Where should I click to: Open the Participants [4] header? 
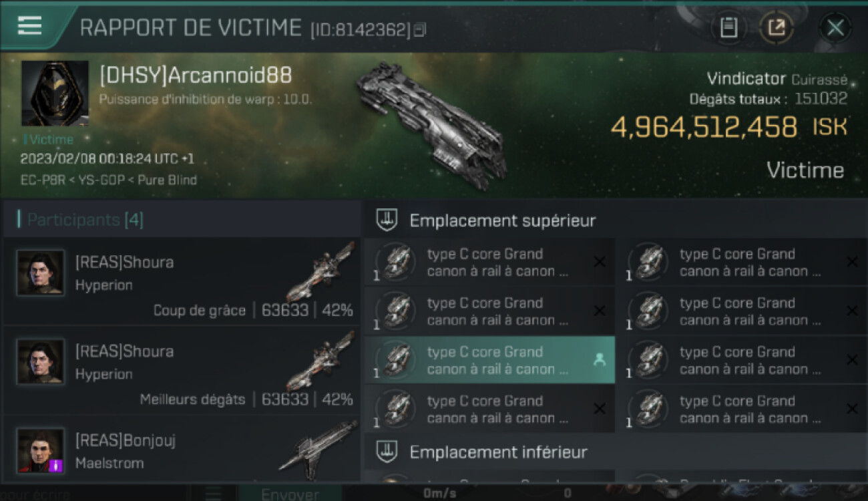click(x=81, y=220)
